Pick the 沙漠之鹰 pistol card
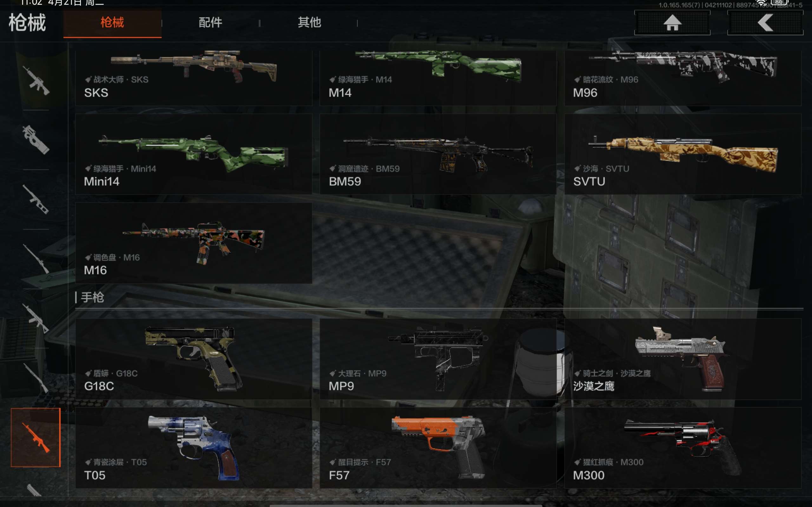The height and width of the screenshot is (507, 812). tap(683, 359)
